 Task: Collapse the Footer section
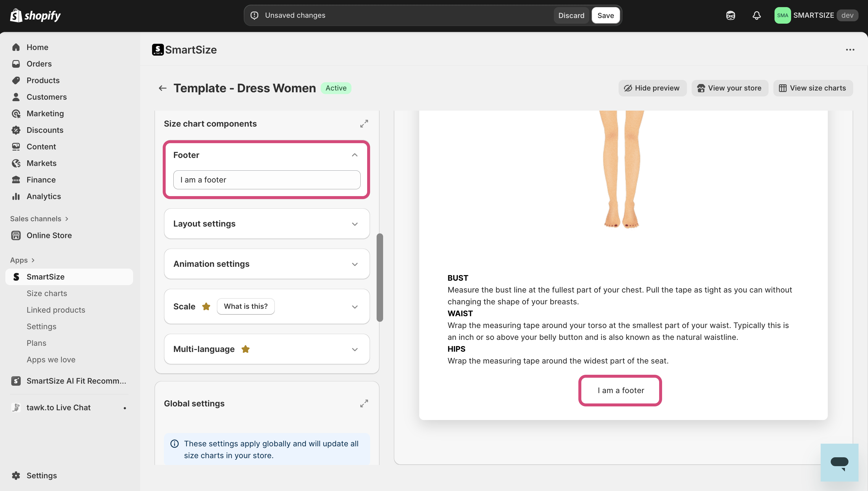tap(354, 155)
